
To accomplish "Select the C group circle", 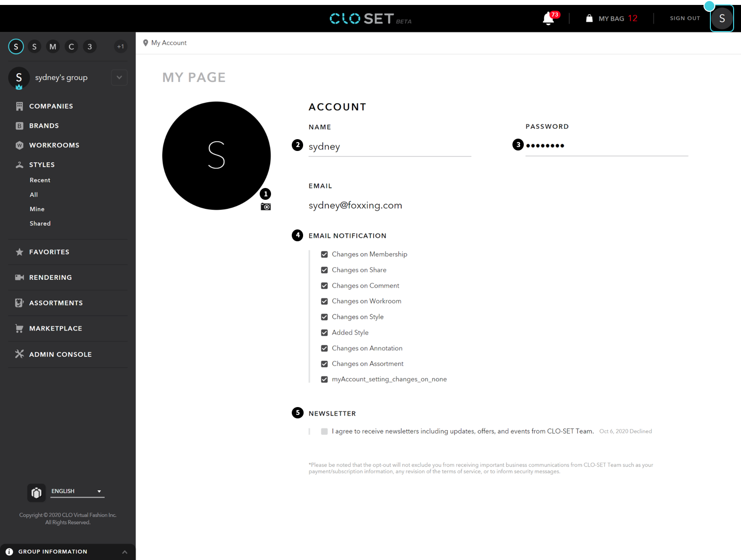I will (71, 46).
